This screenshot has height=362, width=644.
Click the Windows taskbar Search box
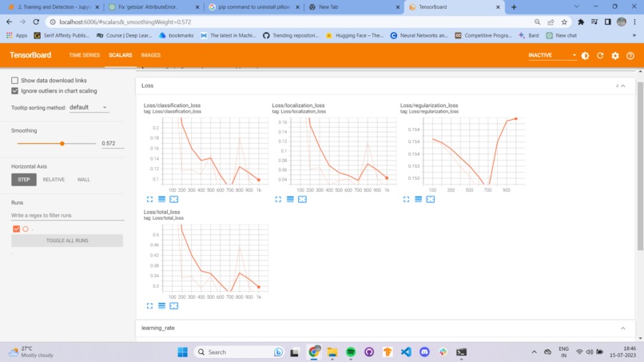(238, 352)
